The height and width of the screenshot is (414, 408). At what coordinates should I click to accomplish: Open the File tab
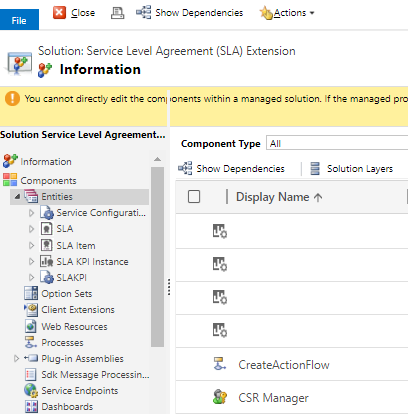tap(19, 20)
